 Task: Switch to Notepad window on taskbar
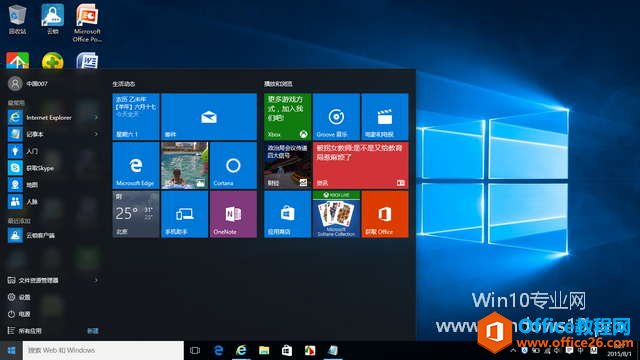pos(333,350)
